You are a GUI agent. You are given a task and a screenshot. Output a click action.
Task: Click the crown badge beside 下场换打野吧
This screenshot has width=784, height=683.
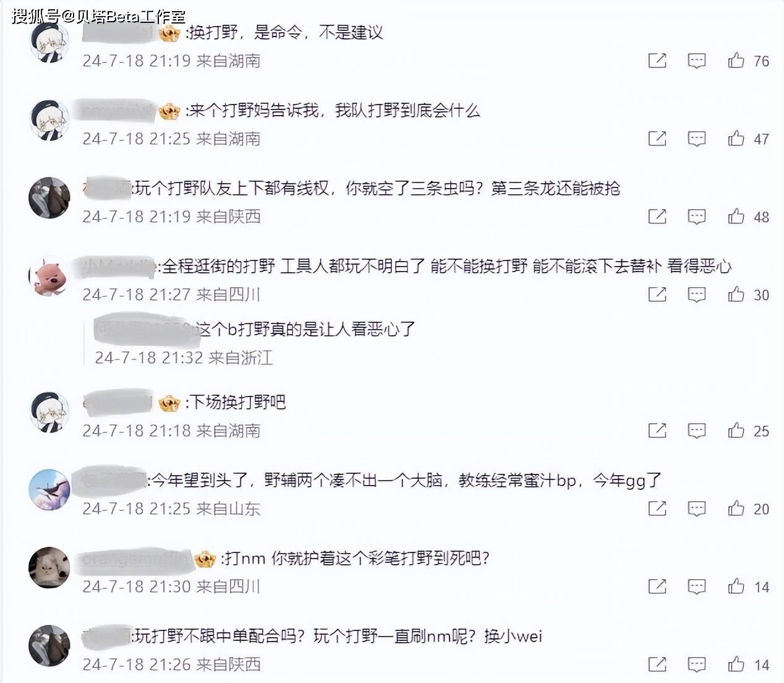pyautogui.click(x=169, y=403)
